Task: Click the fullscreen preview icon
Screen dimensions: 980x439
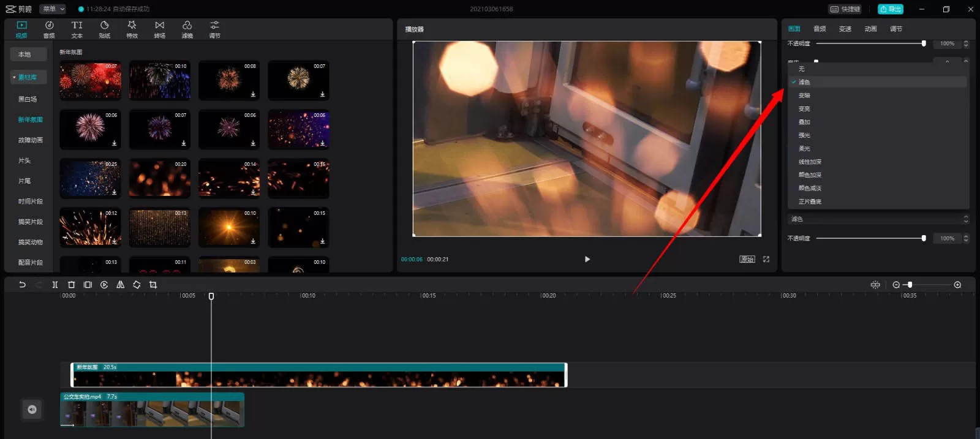Action: [x=766, y=259]
